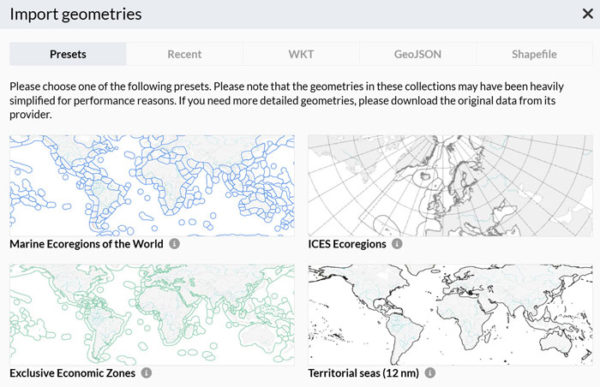
Task: Pick the ICES Ecoregions map preview
Action: click(x=450, y=185)
